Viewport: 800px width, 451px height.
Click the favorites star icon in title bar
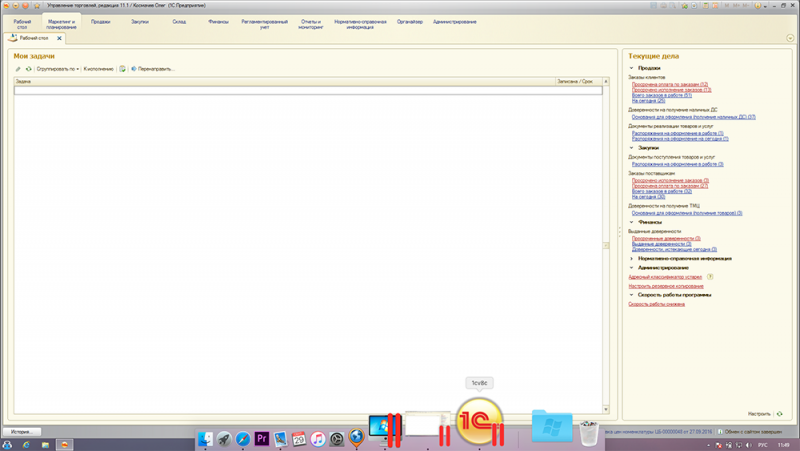[37, 6]
